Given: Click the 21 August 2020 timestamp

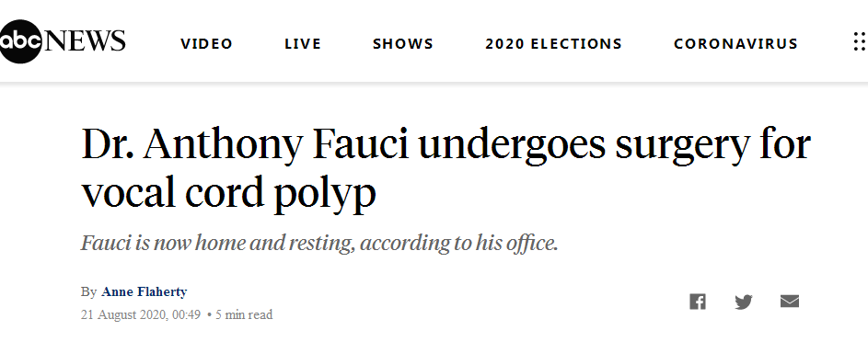Looking at the screenshot, I should coord(141,315).
